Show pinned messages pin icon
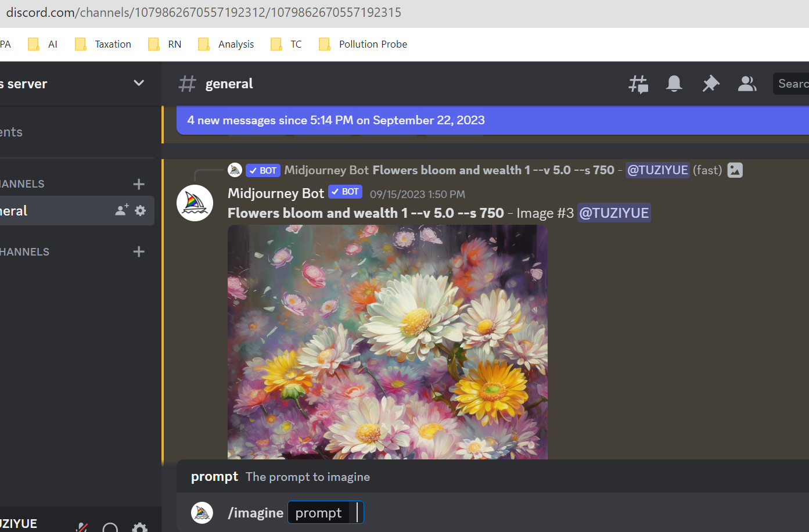 (710, 84)
